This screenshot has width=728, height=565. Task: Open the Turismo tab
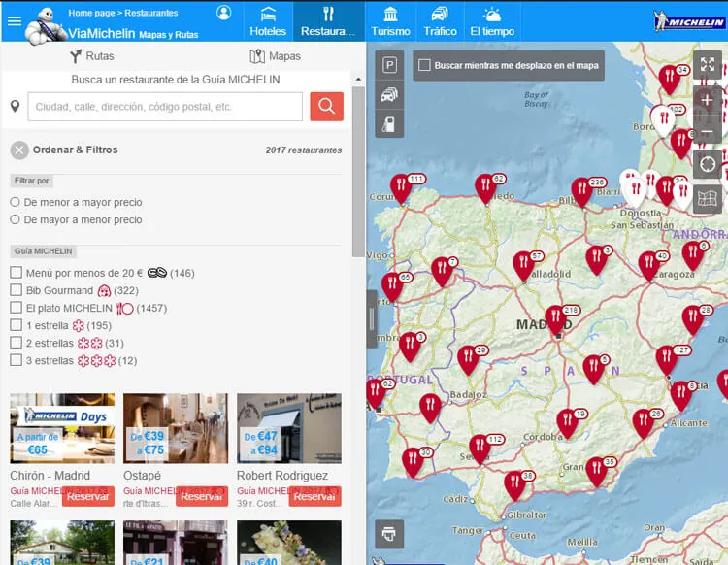(390, 21)
